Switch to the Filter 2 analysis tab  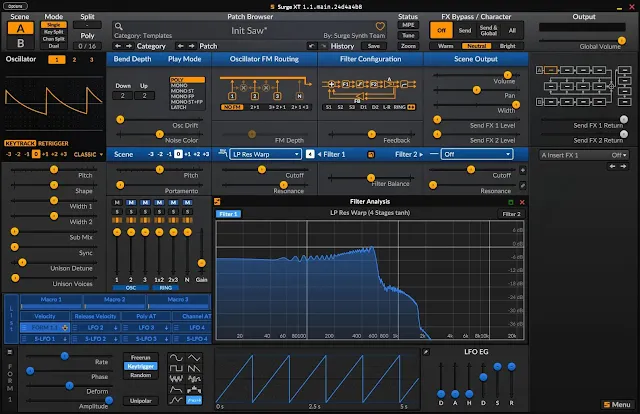coord(511,214)
